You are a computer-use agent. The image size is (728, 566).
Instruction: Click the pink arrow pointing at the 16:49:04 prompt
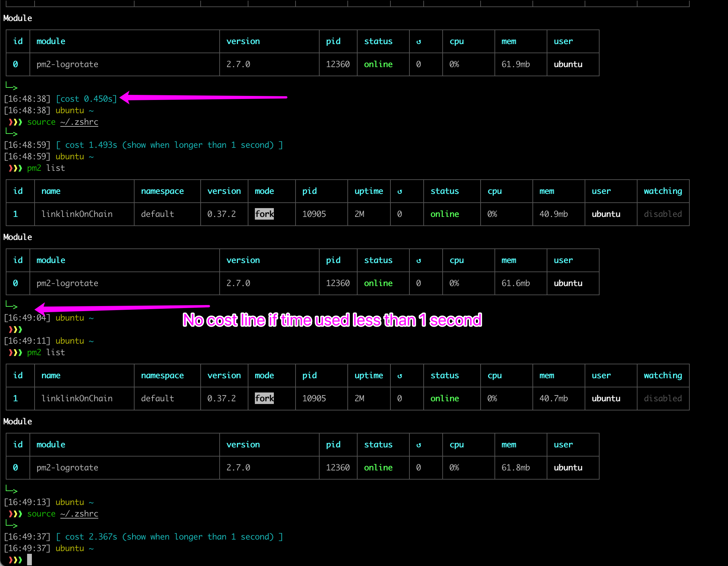click(x=122, y=308)
